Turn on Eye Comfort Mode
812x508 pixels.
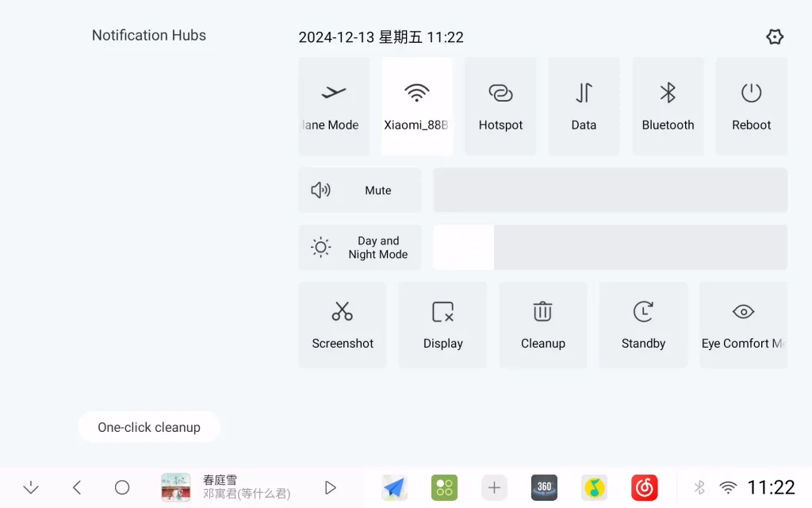(x=743, y=325)
